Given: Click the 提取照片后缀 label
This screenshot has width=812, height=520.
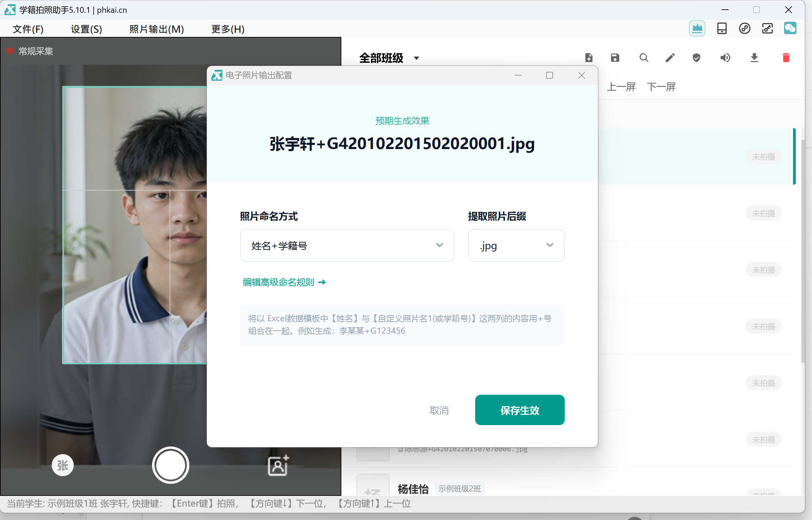Looking at the screenshot, I should pos(497,216).
